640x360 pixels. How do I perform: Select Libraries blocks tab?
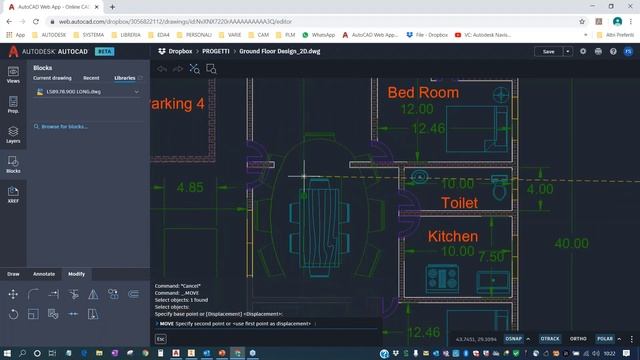point(124,78)
